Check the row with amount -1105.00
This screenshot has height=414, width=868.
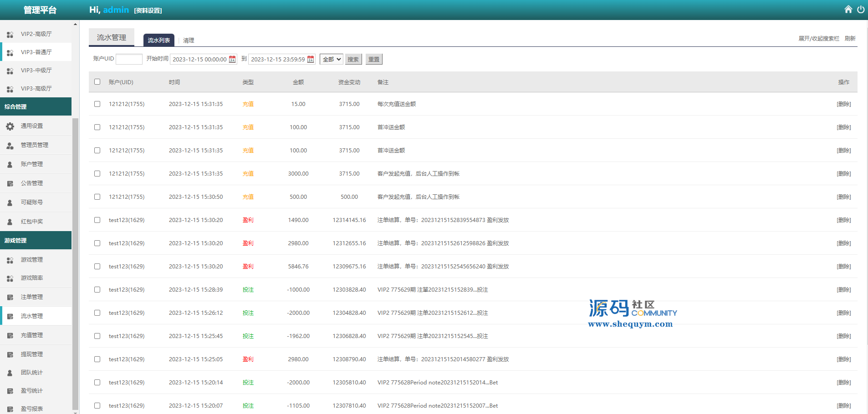[x=97, y=405]
